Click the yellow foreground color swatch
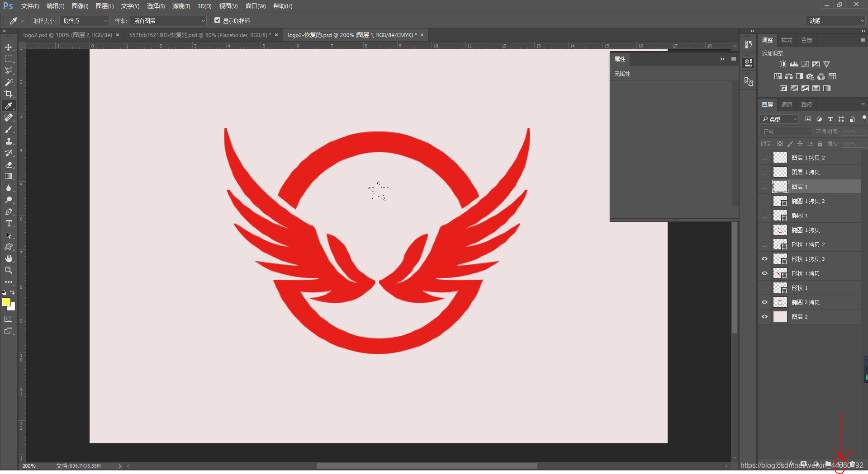This screenshot has width=868, height=474. [x=6, y=302]
